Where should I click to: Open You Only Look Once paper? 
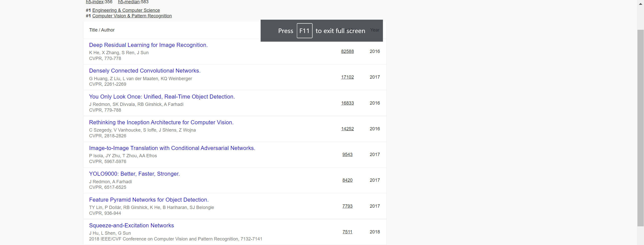[x=162, y=97]
